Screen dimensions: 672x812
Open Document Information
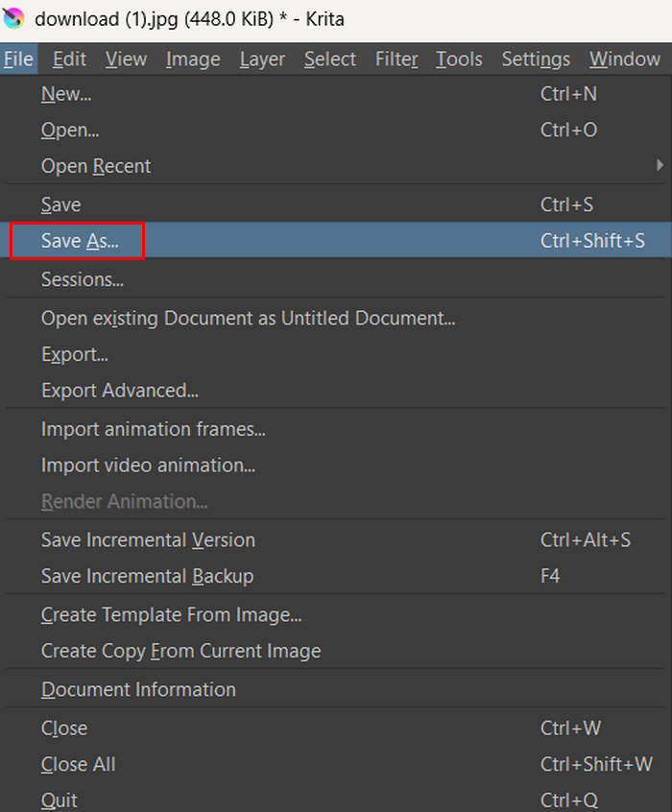(336, 690)
